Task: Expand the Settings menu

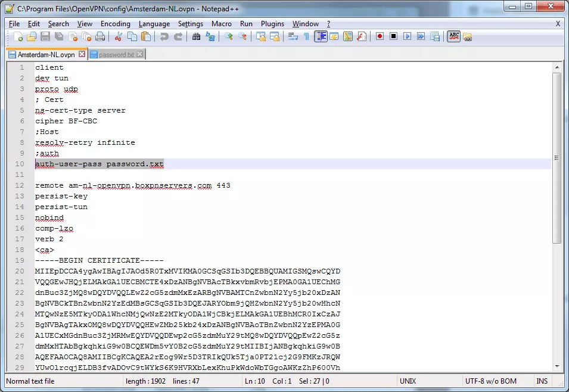Action: point(191,24)
